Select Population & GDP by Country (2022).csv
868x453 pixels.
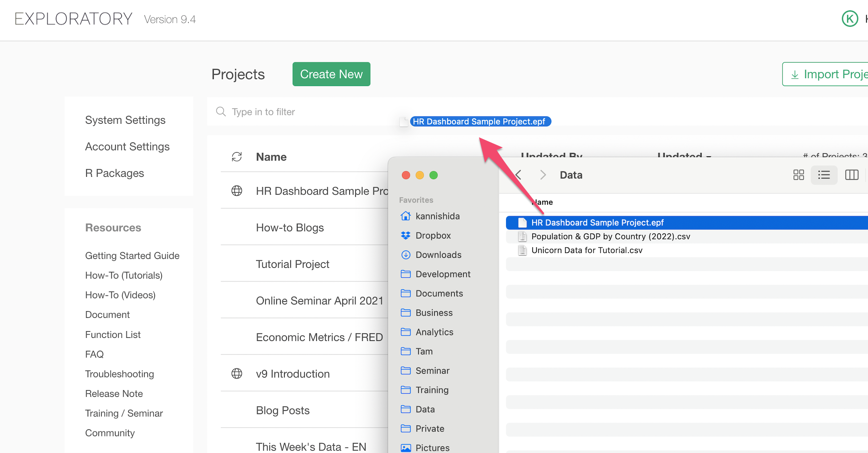coord(687,237)
